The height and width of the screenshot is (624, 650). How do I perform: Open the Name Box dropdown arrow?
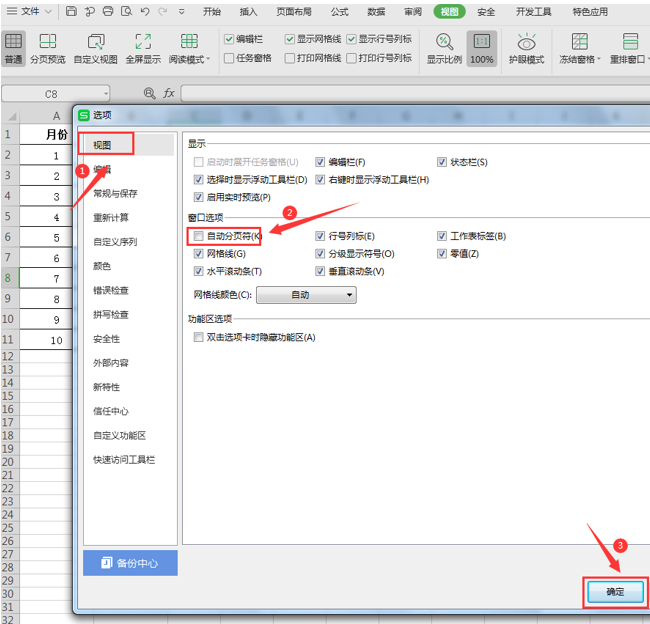106,94
